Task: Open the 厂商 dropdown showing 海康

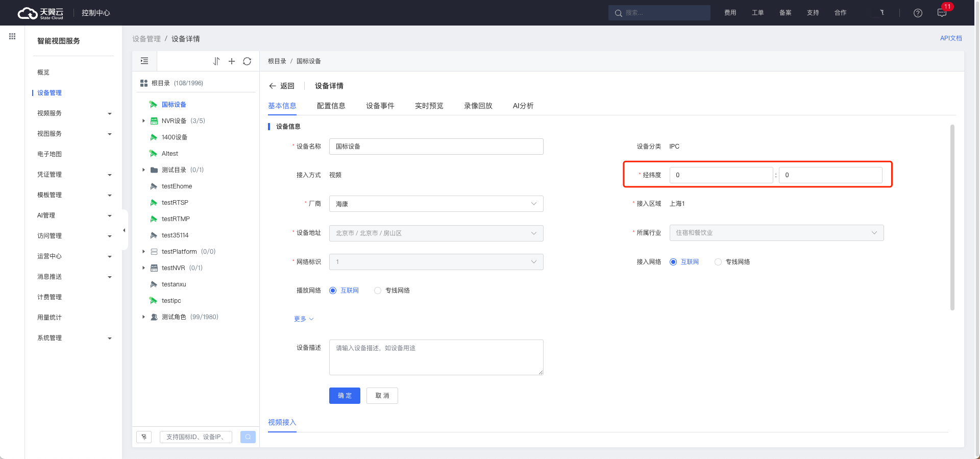Action: pyautogui.click(x=436, y=204)
